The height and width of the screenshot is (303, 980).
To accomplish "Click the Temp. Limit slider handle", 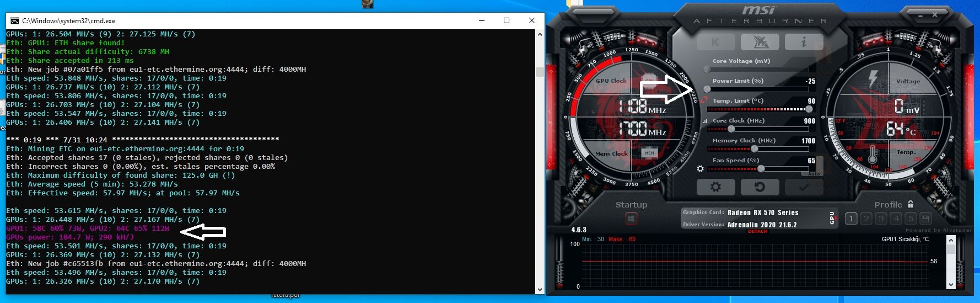I will click(809, 109).
